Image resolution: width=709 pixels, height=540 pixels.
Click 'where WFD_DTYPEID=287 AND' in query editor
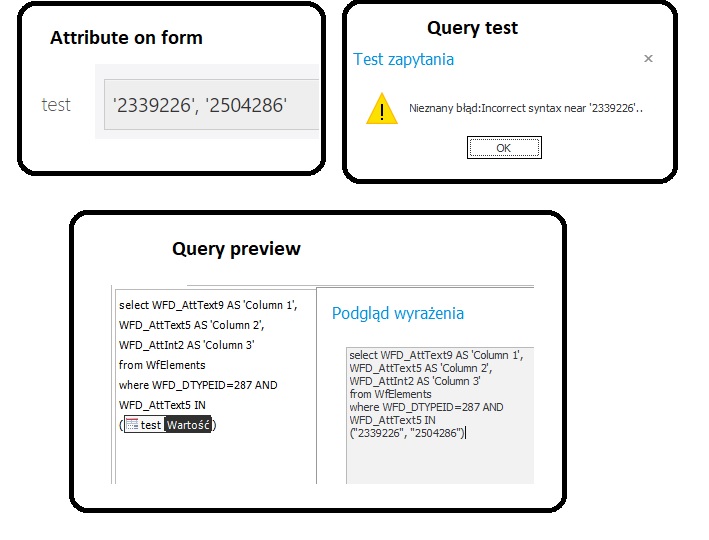click(198, 385)
